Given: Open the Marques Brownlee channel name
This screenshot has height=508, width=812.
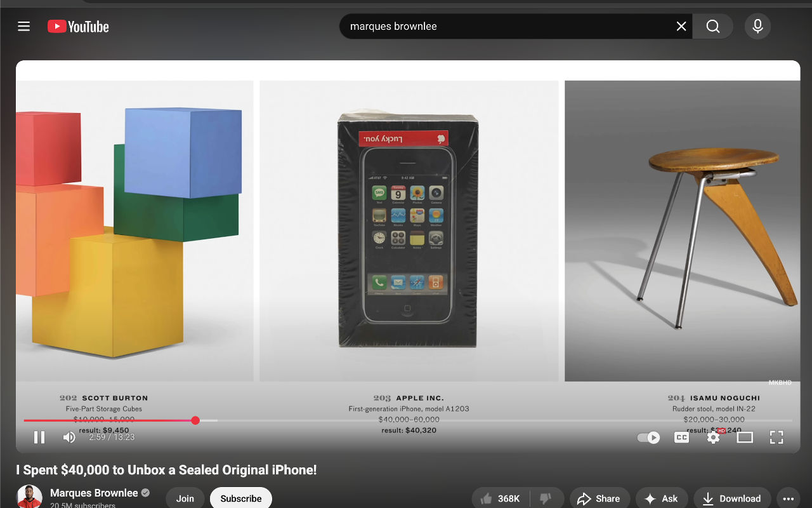Looking at the screenshot, I should click(x=94, y=493).
